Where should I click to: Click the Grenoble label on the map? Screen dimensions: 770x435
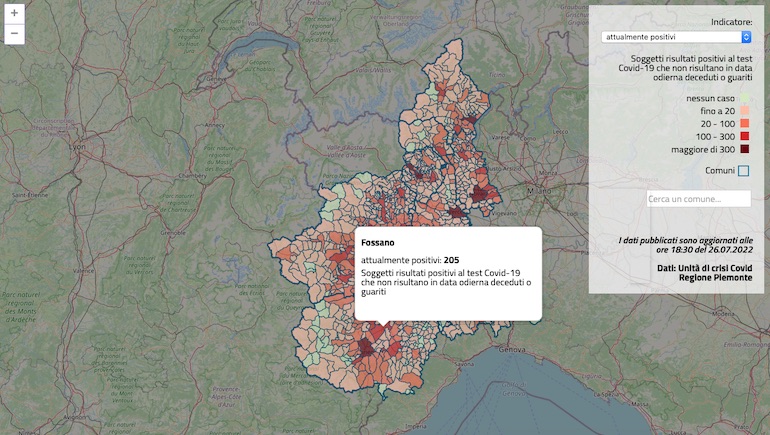tap(173, 233)
